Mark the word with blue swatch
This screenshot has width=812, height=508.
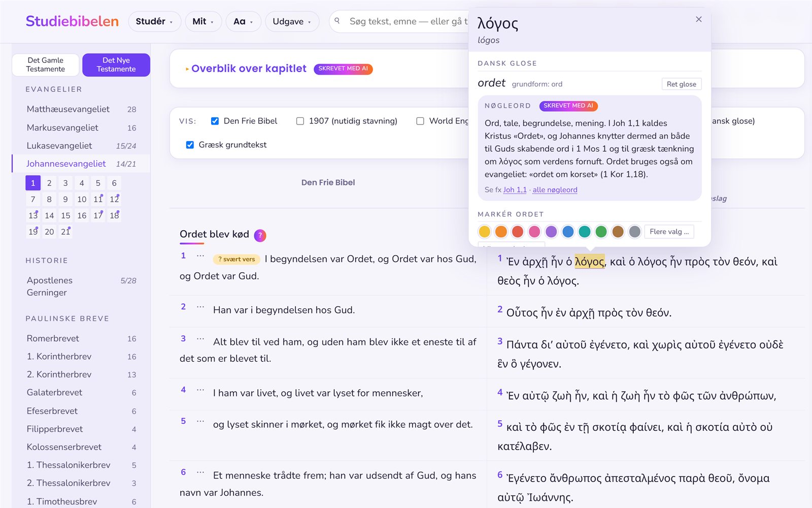pyautogui.click(x=568, y=232)
